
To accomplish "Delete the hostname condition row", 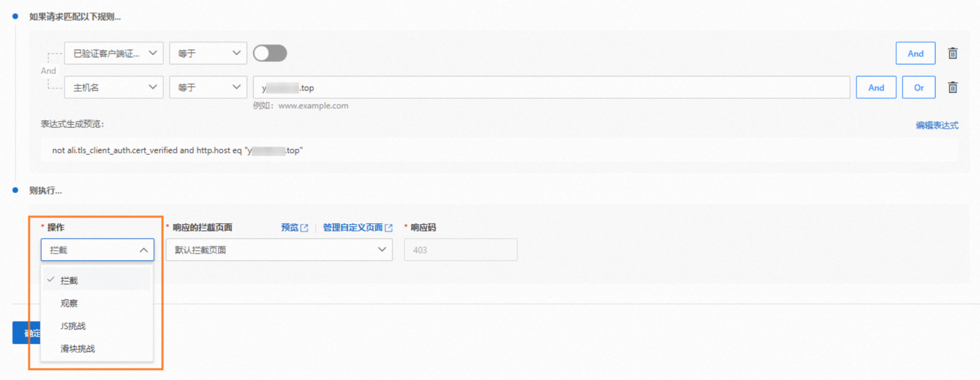I will [953, 88].
